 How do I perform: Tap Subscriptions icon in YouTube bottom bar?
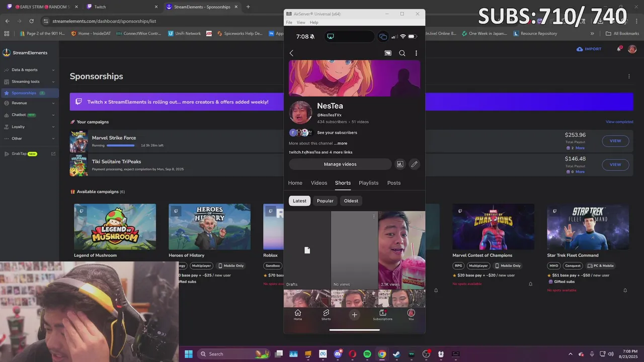click(x=382, y=315)
